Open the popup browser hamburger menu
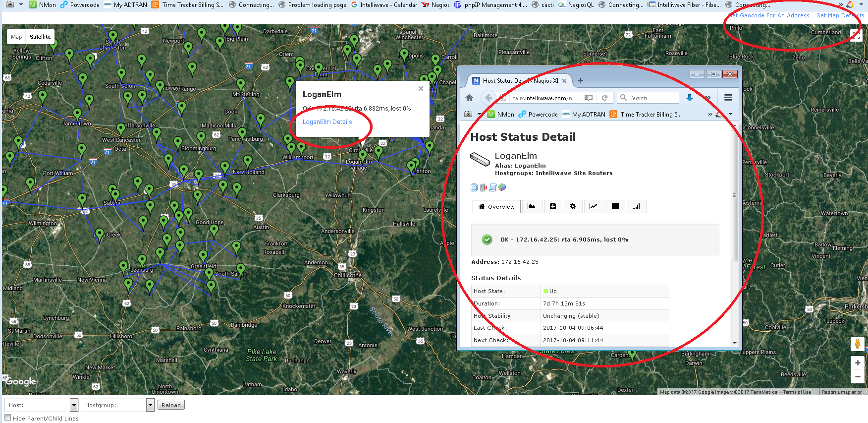The height and width of the screenshot is (423, 868). click(728, 98)
